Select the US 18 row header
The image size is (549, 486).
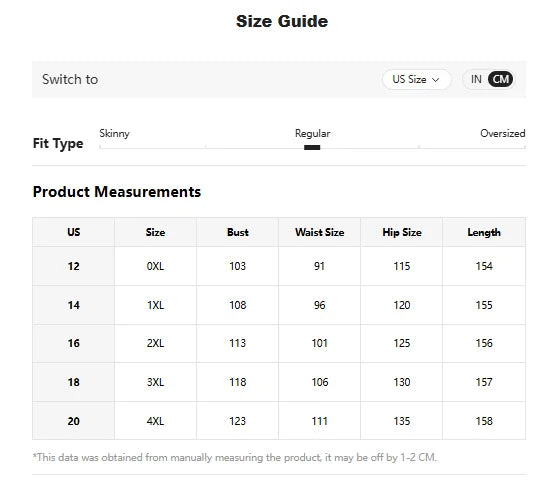[x=74, y=382]
